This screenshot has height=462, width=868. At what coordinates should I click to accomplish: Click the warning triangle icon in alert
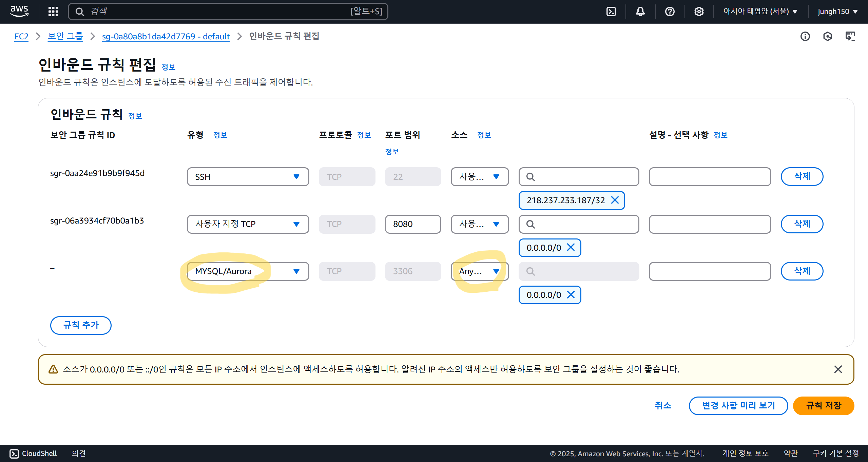[53, 369]
